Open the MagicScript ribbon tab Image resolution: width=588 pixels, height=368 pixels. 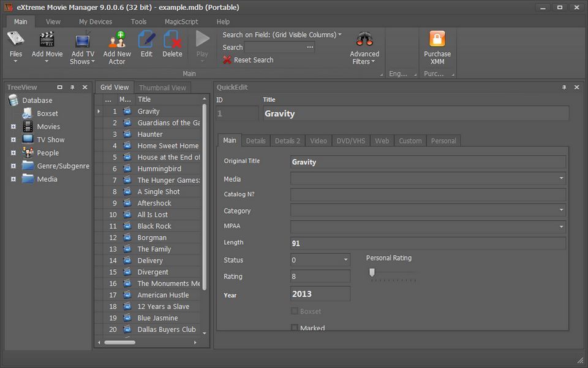click(181, 21)
